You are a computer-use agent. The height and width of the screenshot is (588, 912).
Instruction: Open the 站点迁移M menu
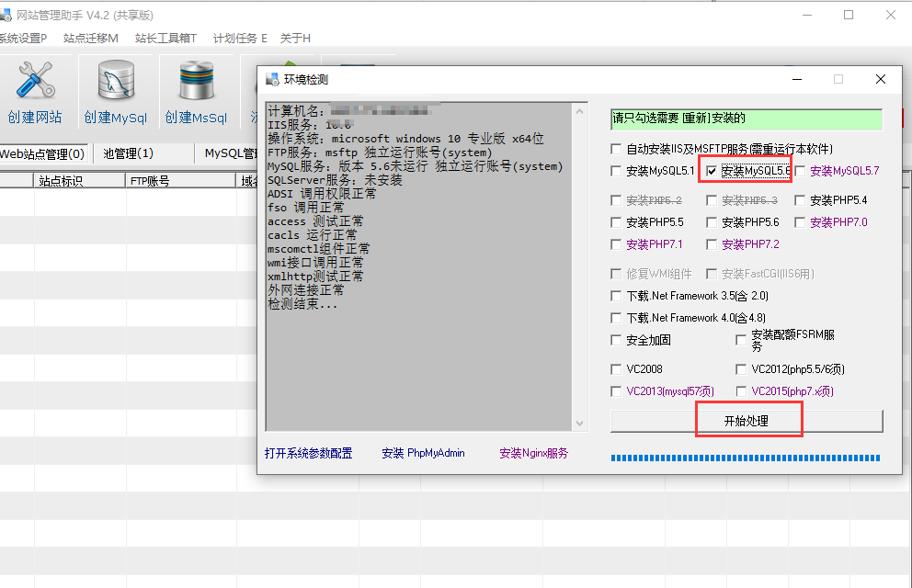click(91, 38)
